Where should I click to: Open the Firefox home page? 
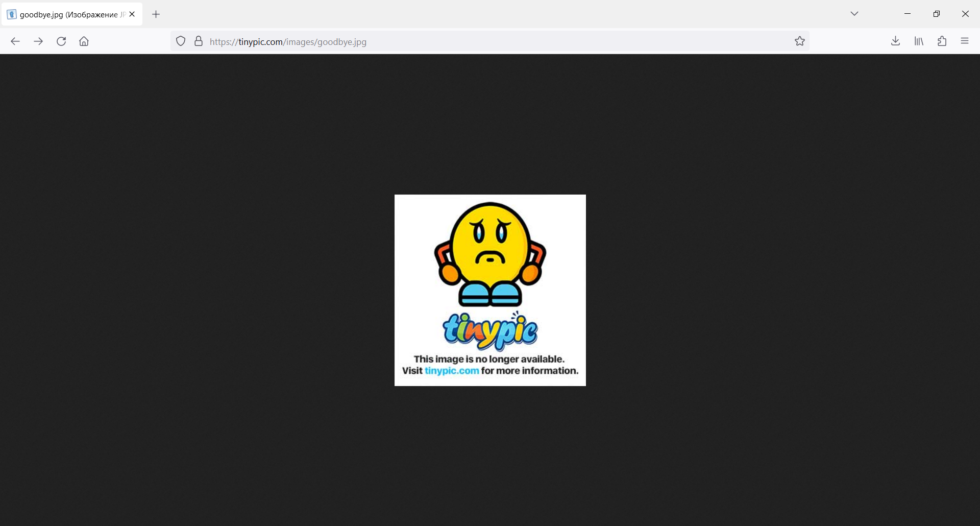pos(84,41)
